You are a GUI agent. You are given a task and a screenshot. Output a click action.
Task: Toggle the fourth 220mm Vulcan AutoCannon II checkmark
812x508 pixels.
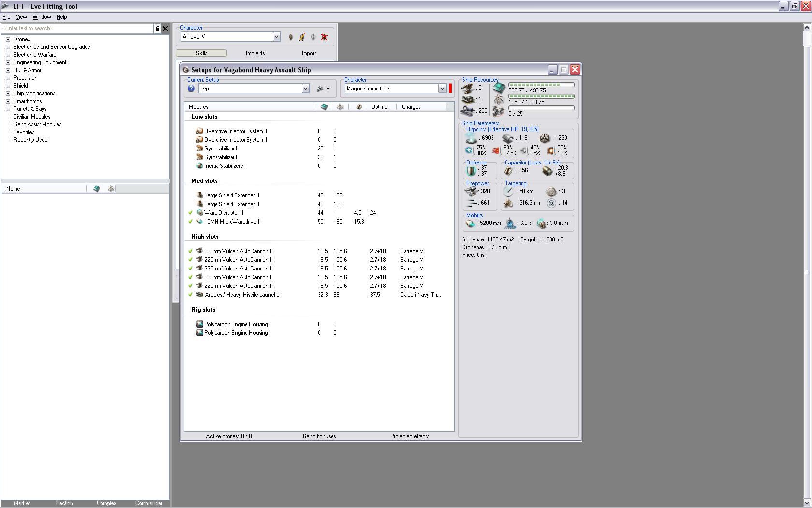[x=190, y=277]
